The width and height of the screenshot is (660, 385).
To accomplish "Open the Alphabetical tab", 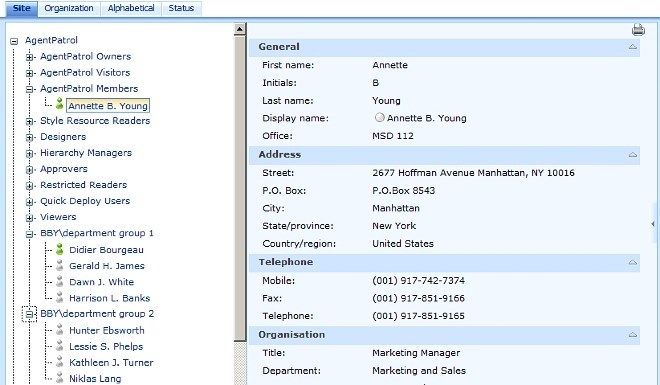I will coord(131,8).
